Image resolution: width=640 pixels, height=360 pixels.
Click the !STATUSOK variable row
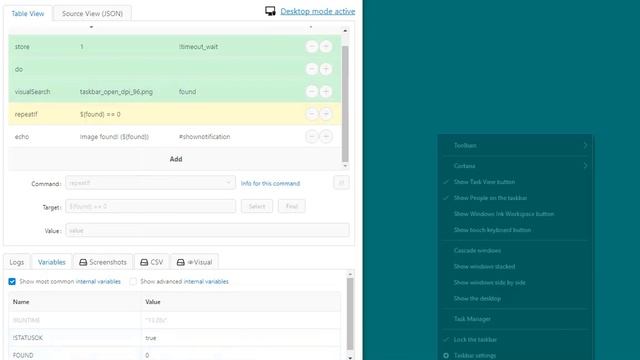(175, 338)
